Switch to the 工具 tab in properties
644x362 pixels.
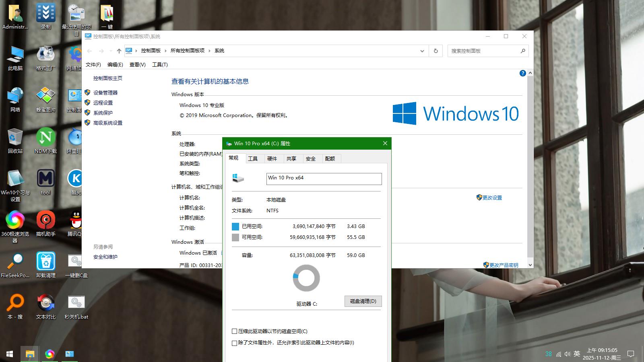point(253,158)
